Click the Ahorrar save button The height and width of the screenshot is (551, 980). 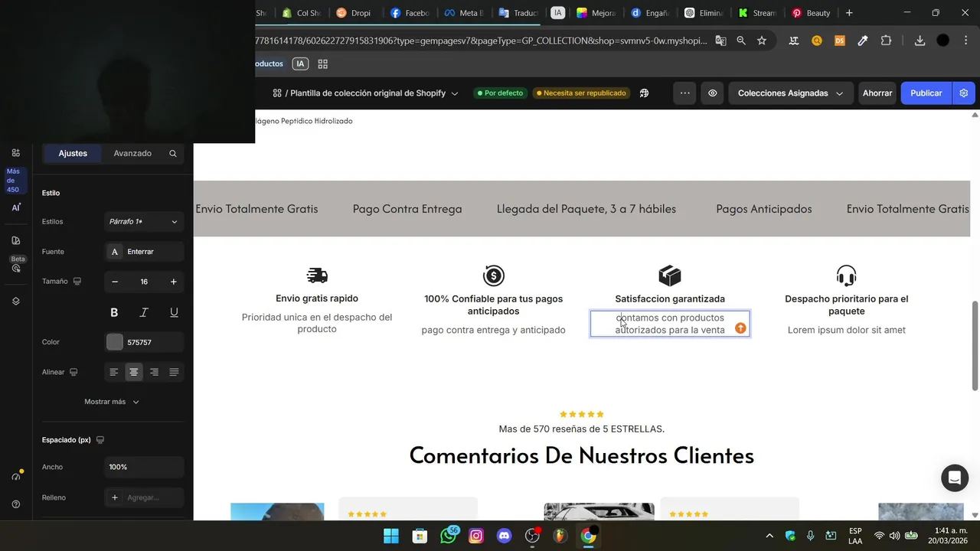click(x=877, y=93)
